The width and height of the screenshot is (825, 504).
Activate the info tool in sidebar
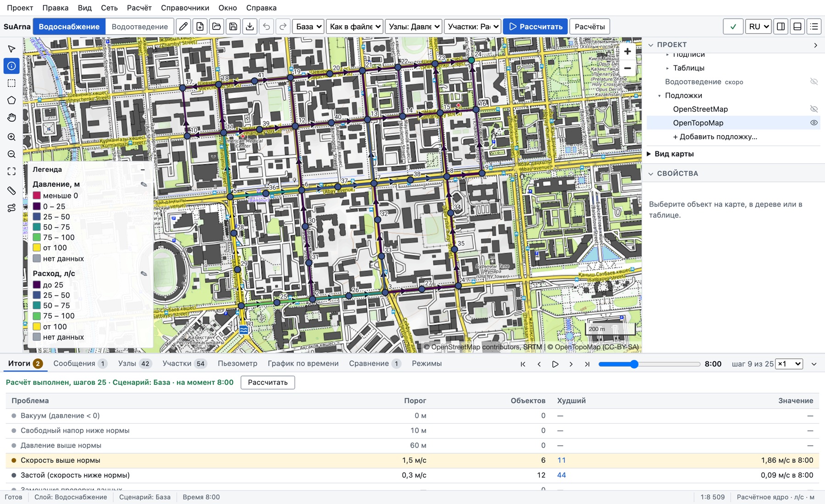11,66
